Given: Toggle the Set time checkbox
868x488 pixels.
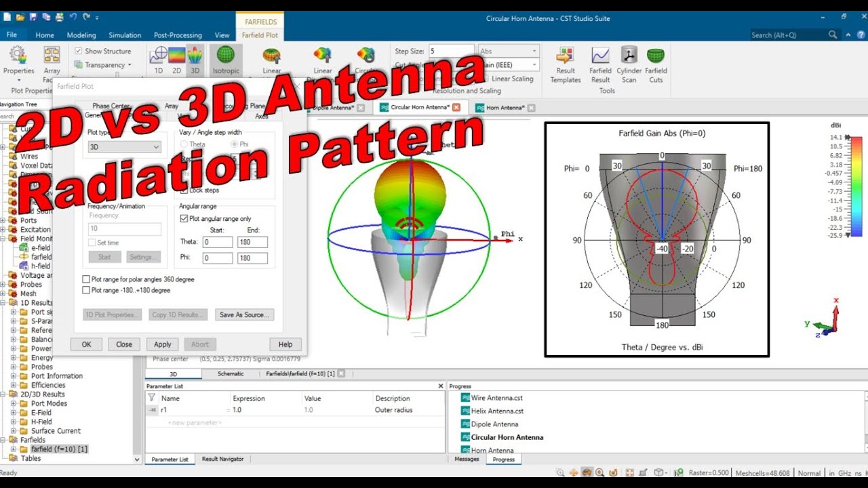Looking at the screenshot, I should point(92,243).
